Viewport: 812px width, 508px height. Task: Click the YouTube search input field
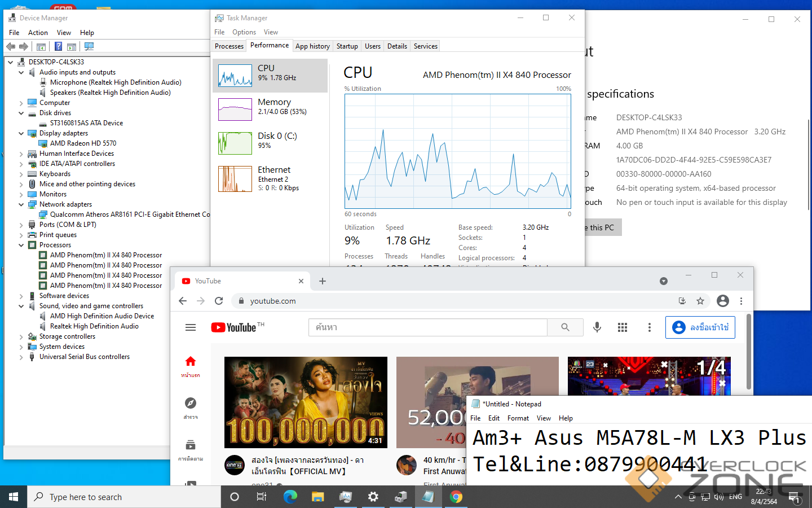tap(427, 327)
